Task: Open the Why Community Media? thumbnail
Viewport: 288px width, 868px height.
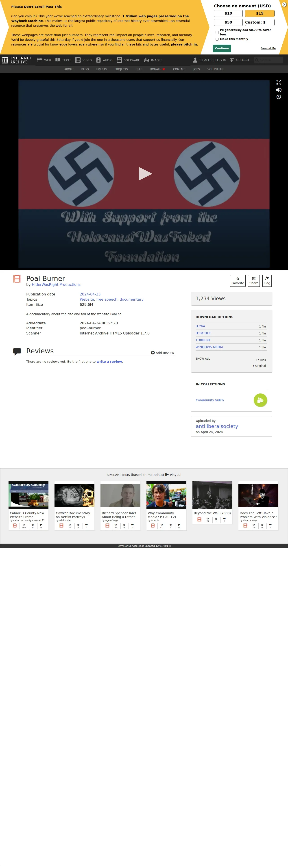Action: (166, 495)
